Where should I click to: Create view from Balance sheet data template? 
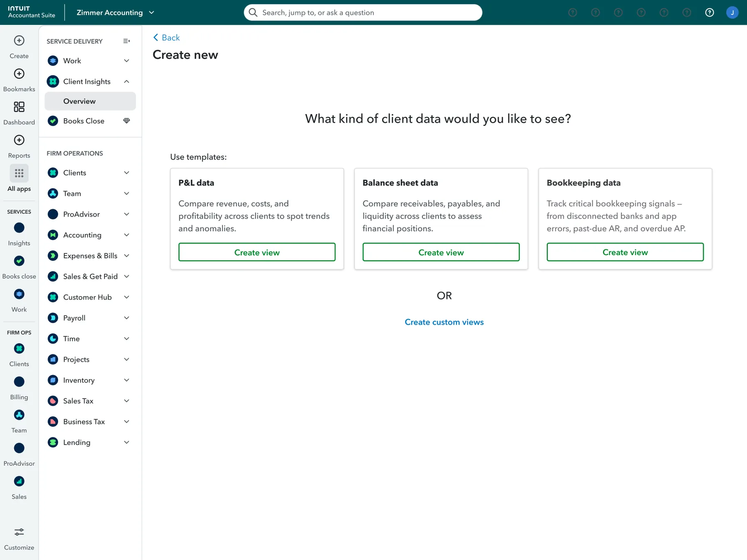[441, 252]
